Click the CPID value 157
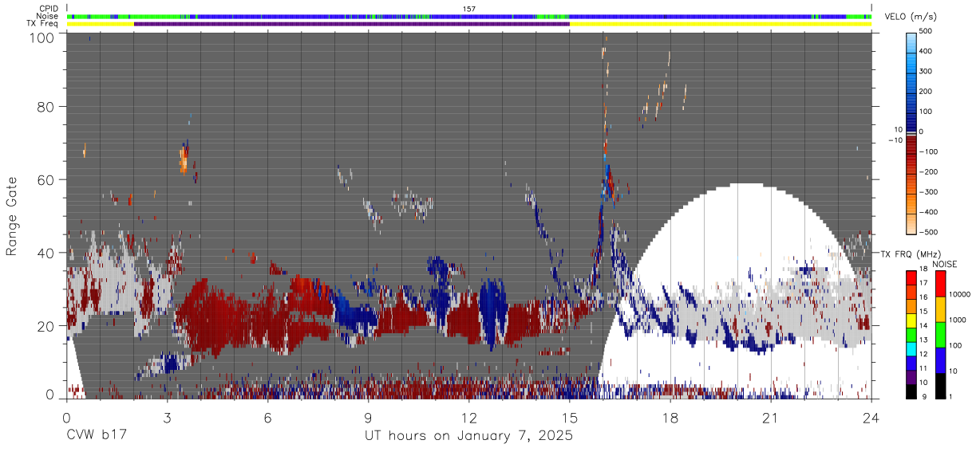The height and width of the screenshot is (452, 980). click(x=469, y=8)
